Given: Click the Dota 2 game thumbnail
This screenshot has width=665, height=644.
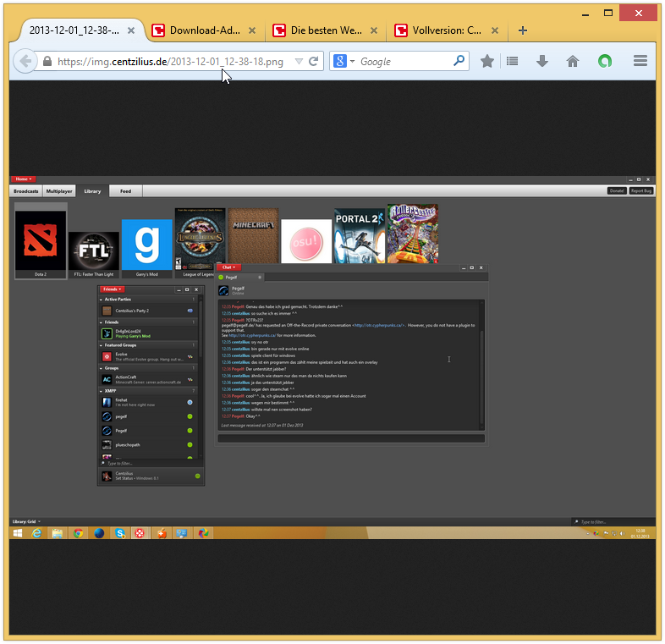Looking at the screenshot, I should pos(41,241).
